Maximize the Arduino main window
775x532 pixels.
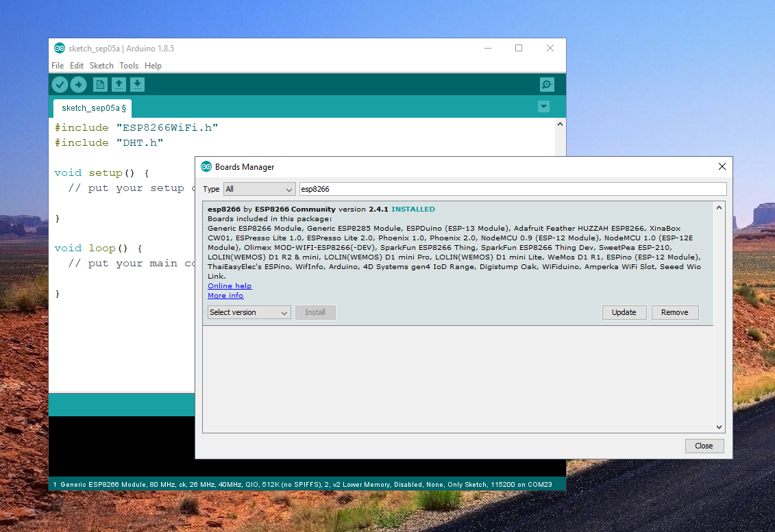coord(519,48)
